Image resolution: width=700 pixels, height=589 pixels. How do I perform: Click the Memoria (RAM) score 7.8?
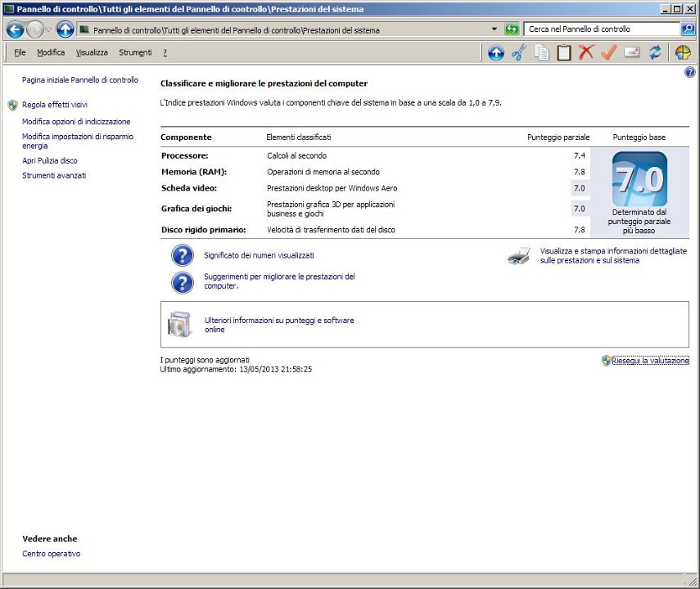coord(580,172)
